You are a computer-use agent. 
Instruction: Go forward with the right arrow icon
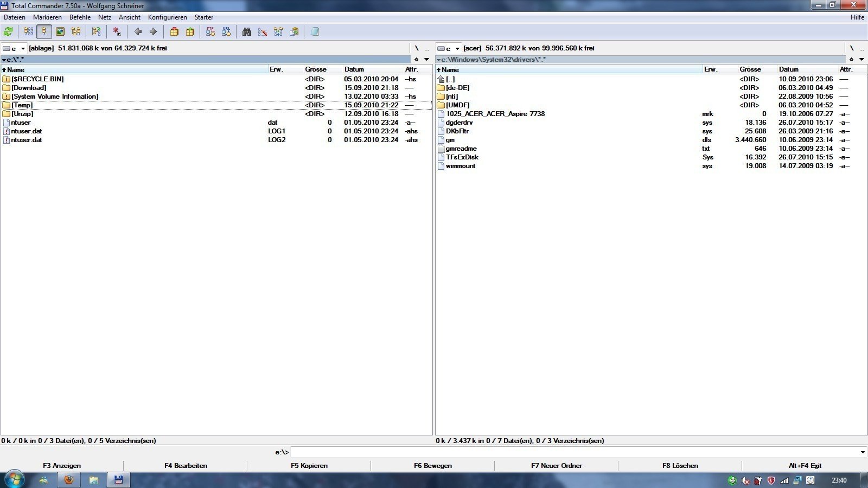coord(153,32)
